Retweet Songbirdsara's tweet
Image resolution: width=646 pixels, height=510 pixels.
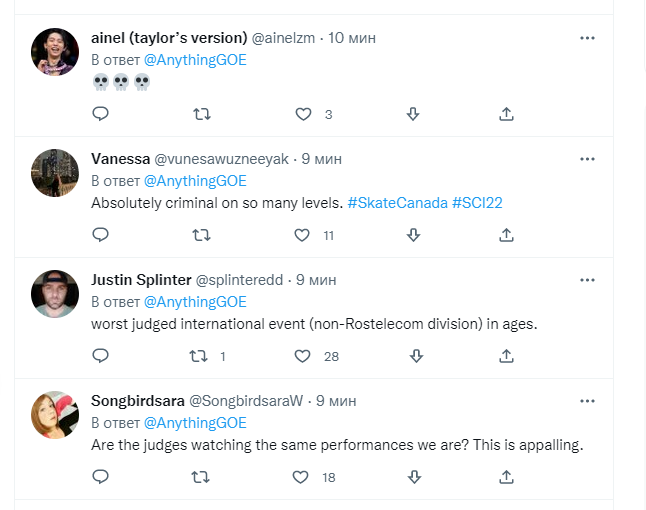201,477
